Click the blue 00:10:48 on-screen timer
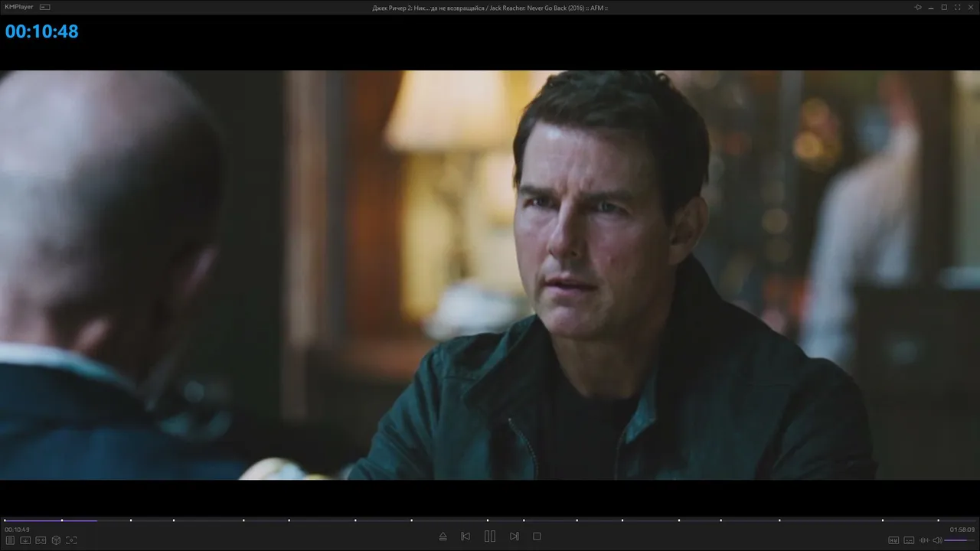 pyautogui.click(x=42, y=31)
